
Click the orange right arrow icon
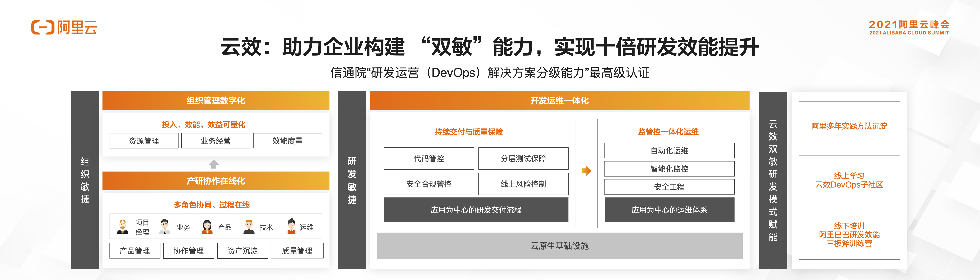[586, 171]
